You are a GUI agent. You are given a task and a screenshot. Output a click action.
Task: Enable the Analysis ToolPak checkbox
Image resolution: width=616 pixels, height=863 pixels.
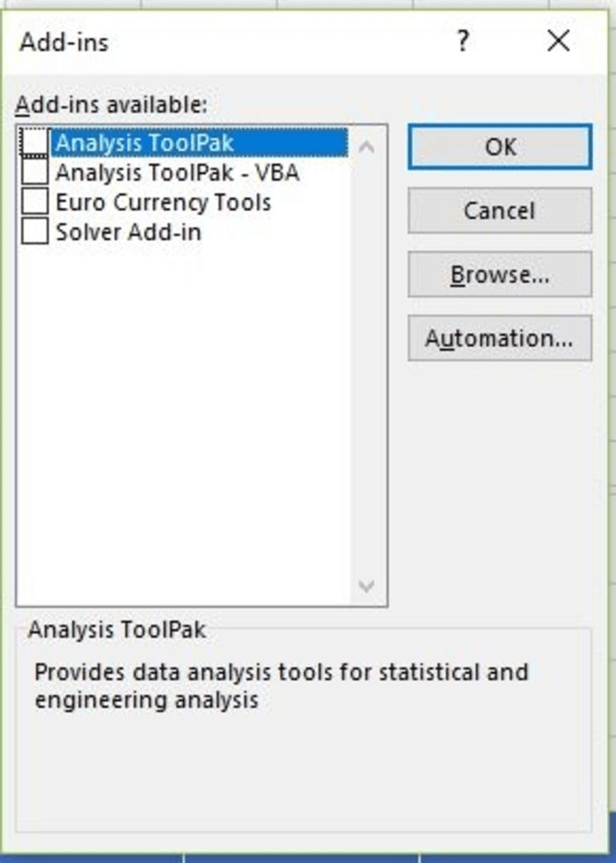pos(35,143)
